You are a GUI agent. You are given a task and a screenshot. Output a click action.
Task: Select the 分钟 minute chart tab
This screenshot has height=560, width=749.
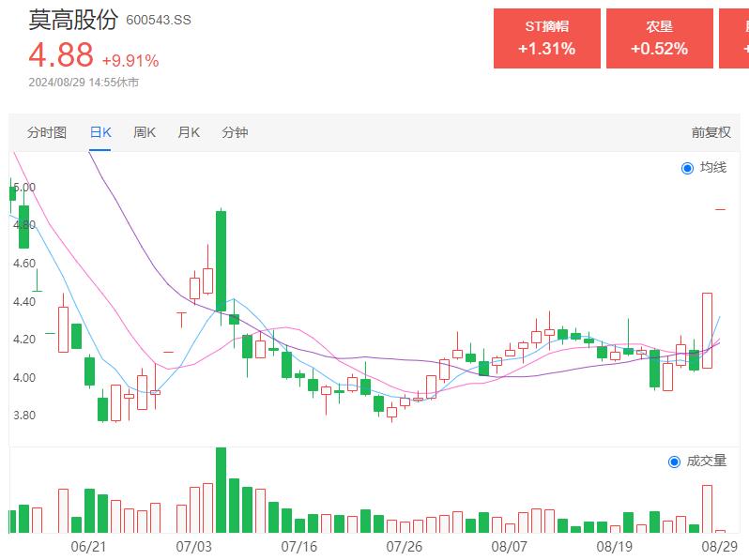point(235,132)
